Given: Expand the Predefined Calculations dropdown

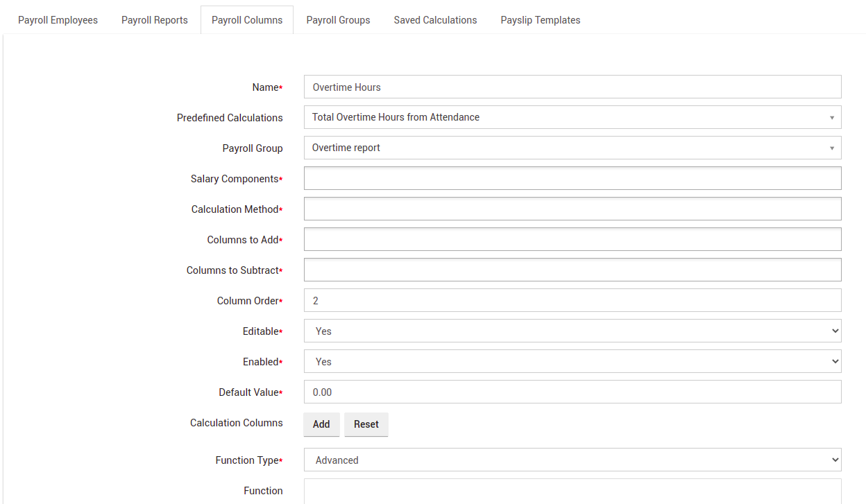Looking at the screenshot, I should (572, 117).
